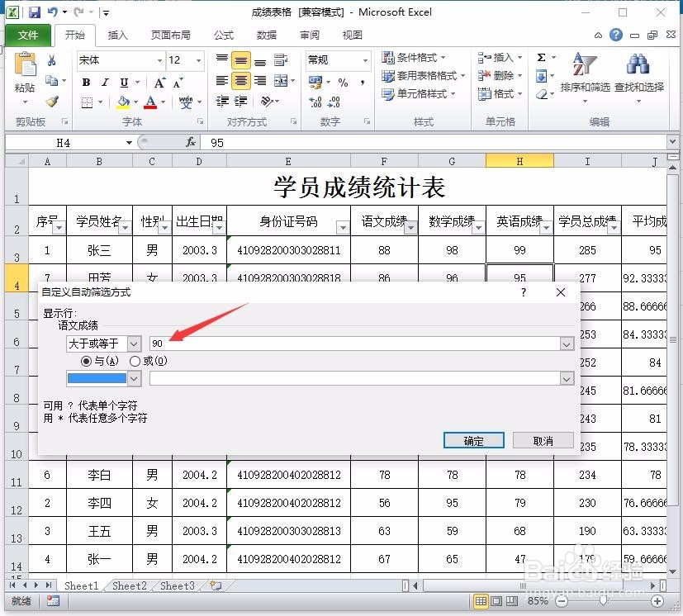Open the second blue condition operator dropdown

(134, 378)
